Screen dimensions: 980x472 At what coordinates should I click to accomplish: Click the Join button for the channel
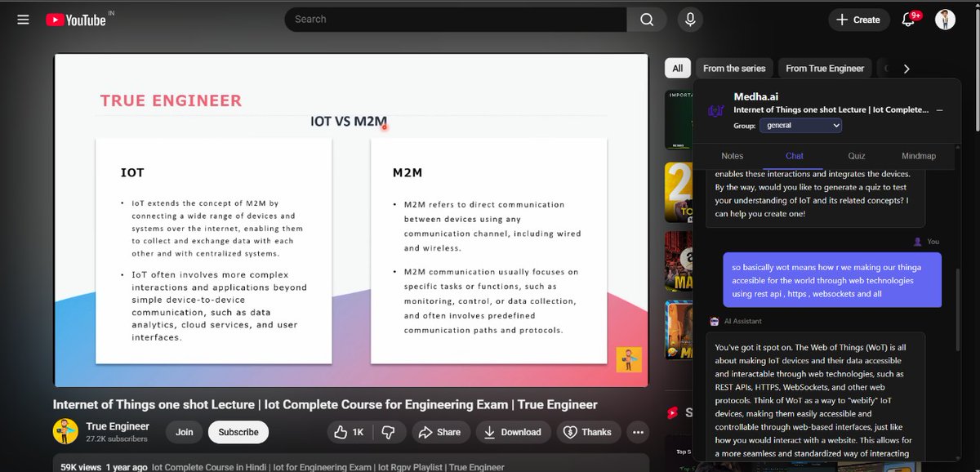(184, 432)
